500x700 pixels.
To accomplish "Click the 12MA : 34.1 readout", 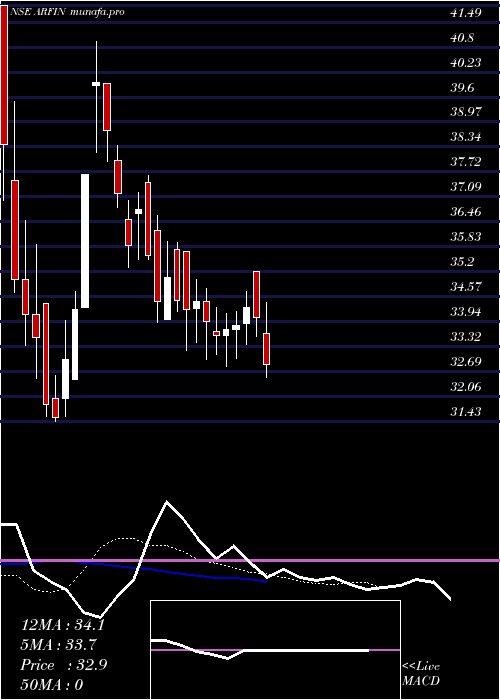I will [x=63, y=625].
